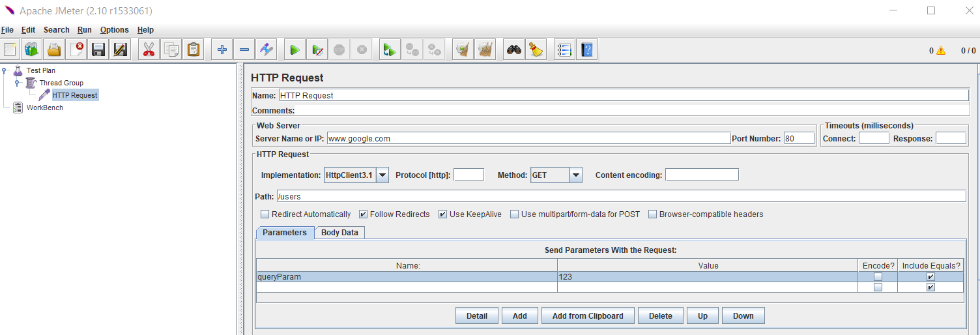Click the Delete parameter button

click(660, 316)
